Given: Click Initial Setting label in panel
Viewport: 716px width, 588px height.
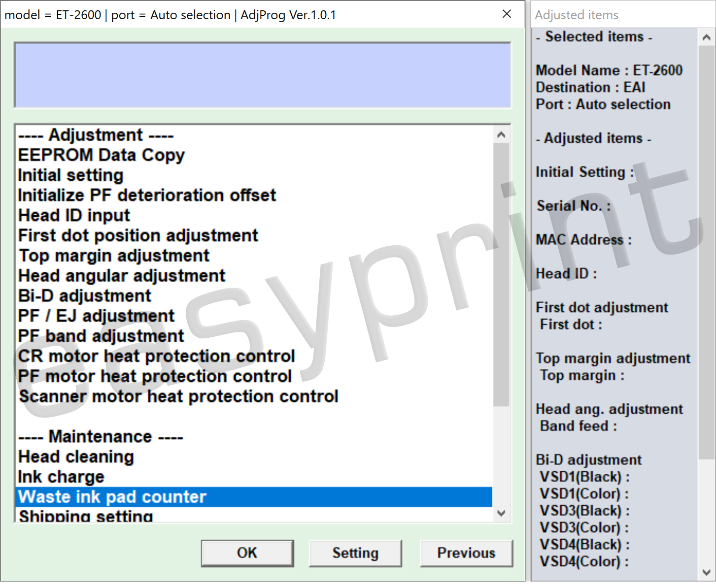Looking at the screenshot, I should 584,172.
